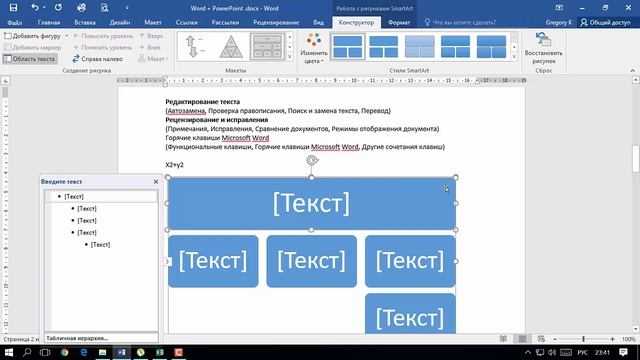The image size is (640, 360).
Task: Switch to the Вид tab
Action: pyautogui.click(x=318, y=22)
